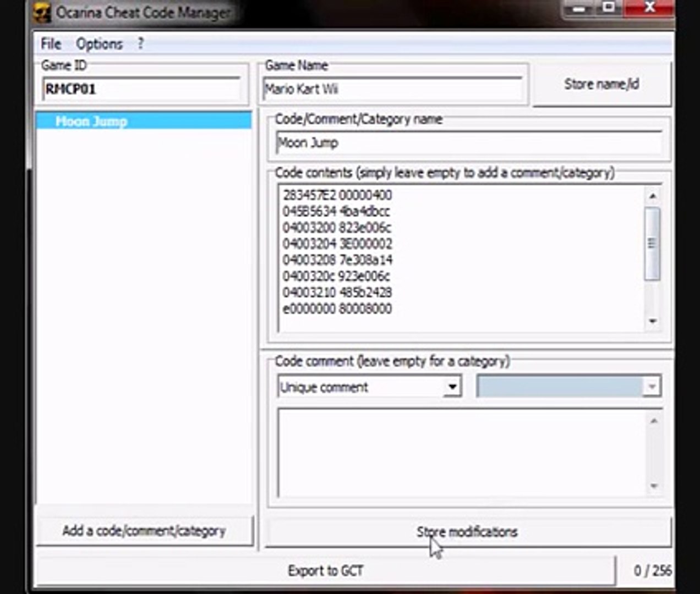This screenshot has height=594, width=700.
Task: Open the File menu
Action: [51, 44]
